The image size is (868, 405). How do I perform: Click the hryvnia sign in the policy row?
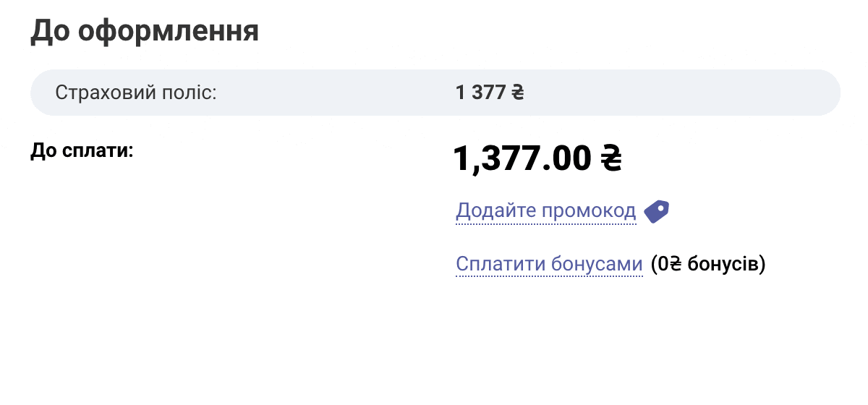517,93
